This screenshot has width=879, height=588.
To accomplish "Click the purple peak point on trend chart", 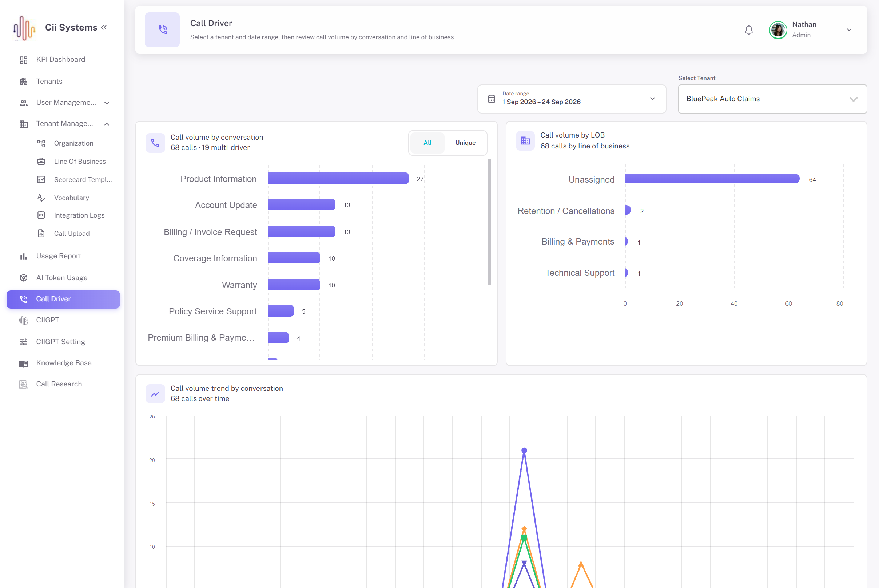I will (x=524, y=450).
